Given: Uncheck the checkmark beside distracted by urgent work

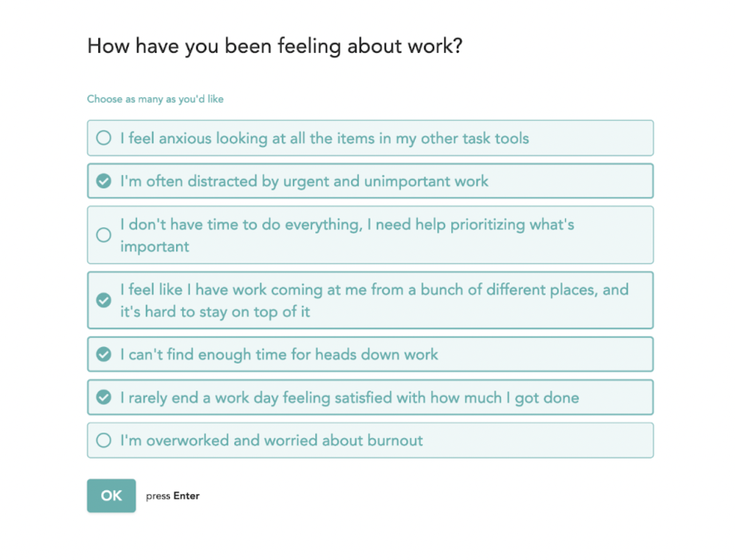Looking at the screenshot, I should 104,181.
